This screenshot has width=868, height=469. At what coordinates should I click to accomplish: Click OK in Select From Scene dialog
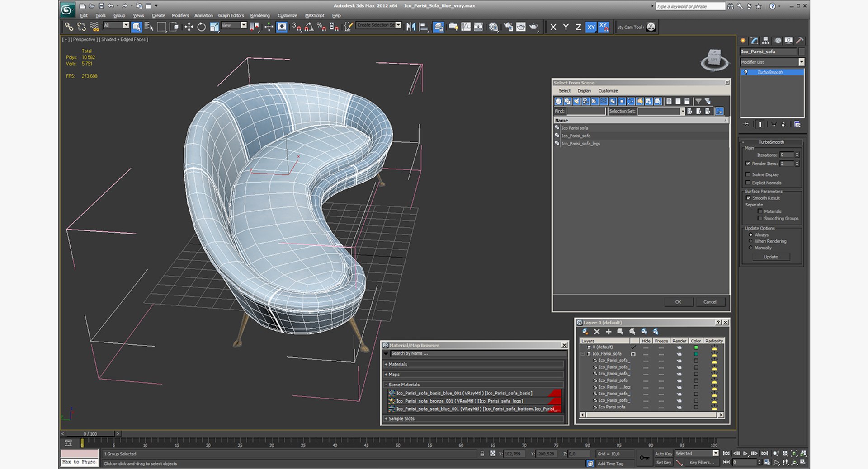click(x=678, y=302)
